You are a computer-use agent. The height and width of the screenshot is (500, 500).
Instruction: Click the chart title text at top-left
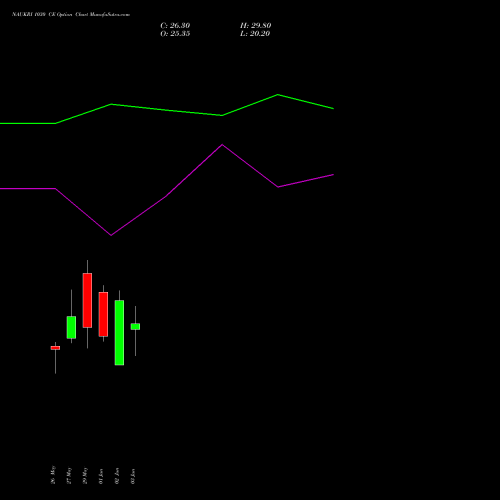pos(71,15)
